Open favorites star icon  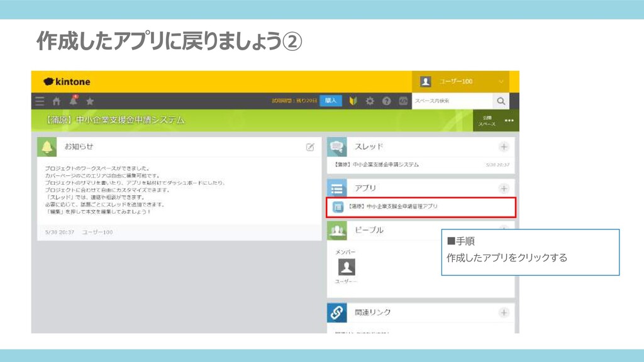click(x=90, y=101)
